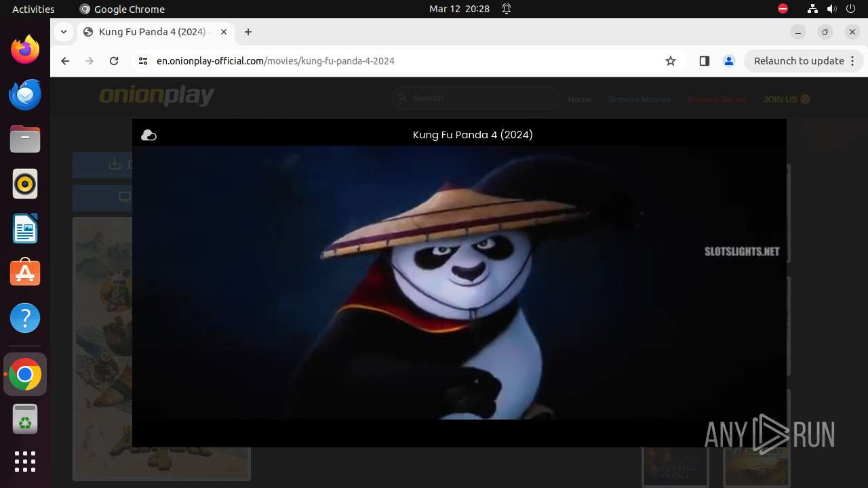The width and height of the screenshot is (868, 488).
Task: Expand the Chrome tab search dropdown
Action: [x=63, y=32]
